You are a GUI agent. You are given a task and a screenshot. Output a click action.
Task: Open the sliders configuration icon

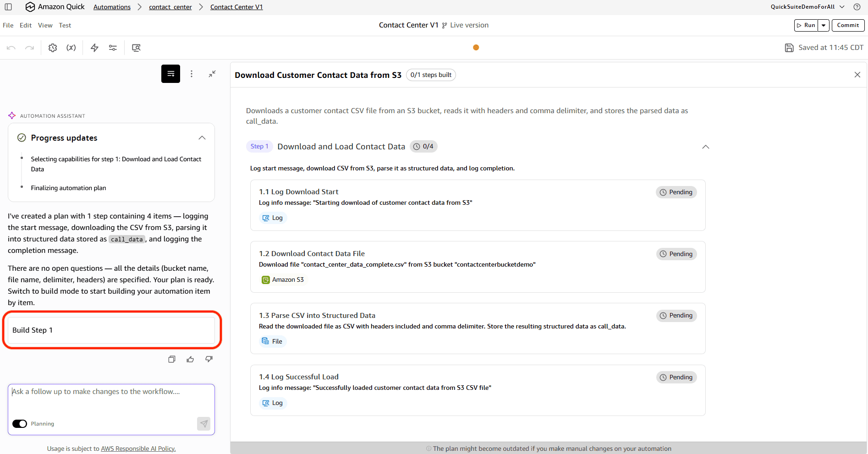(113, 48)
